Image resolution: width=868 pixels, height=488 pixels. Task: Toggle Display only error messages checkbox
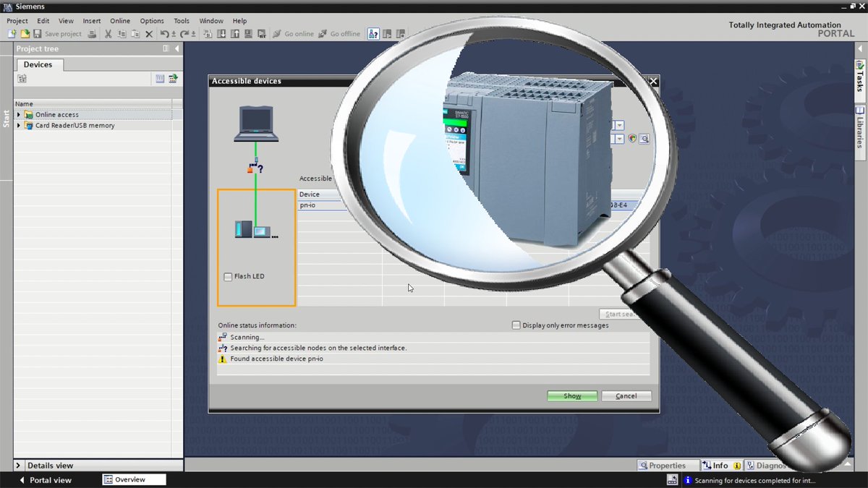(516, 325)
